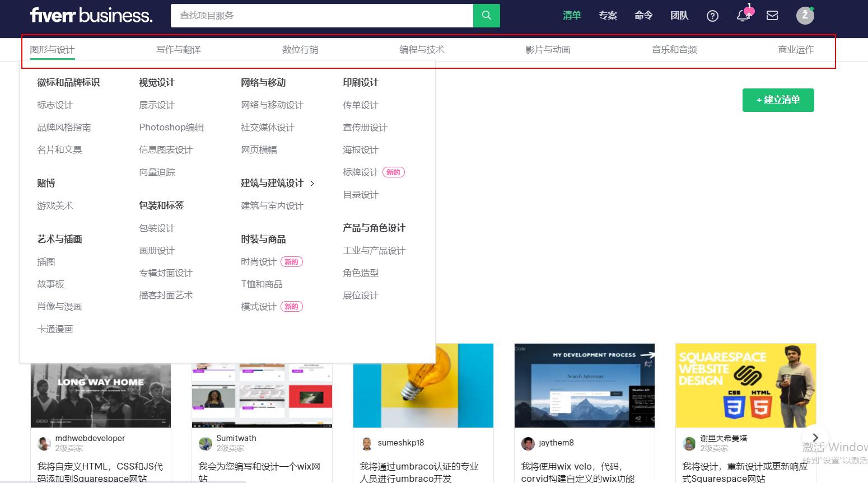This screenshot has height=483, width=868.
Task: Click the 清单 menu item
Action: [572, 16]
